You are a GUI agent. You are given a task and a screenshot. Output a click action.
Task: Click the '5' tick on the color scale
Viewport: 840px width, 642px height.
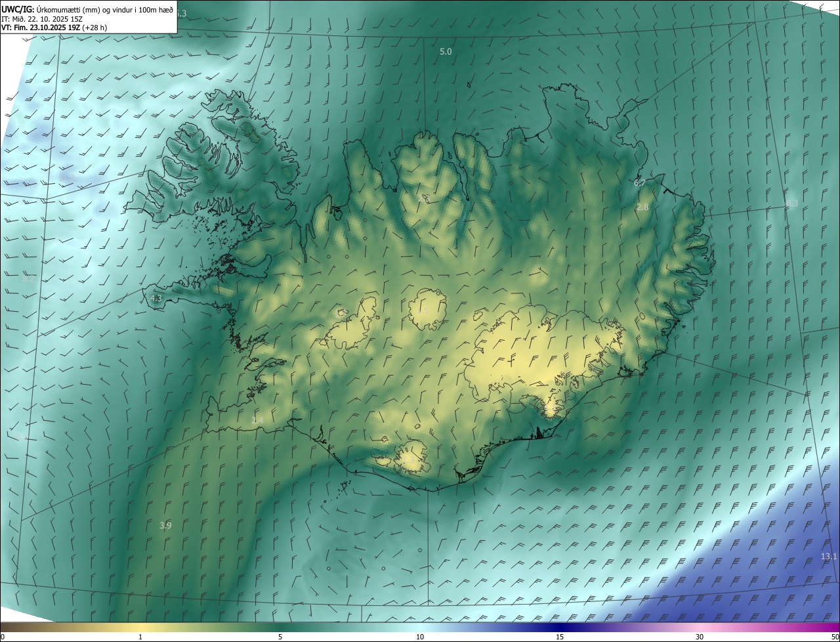point(280,637)
